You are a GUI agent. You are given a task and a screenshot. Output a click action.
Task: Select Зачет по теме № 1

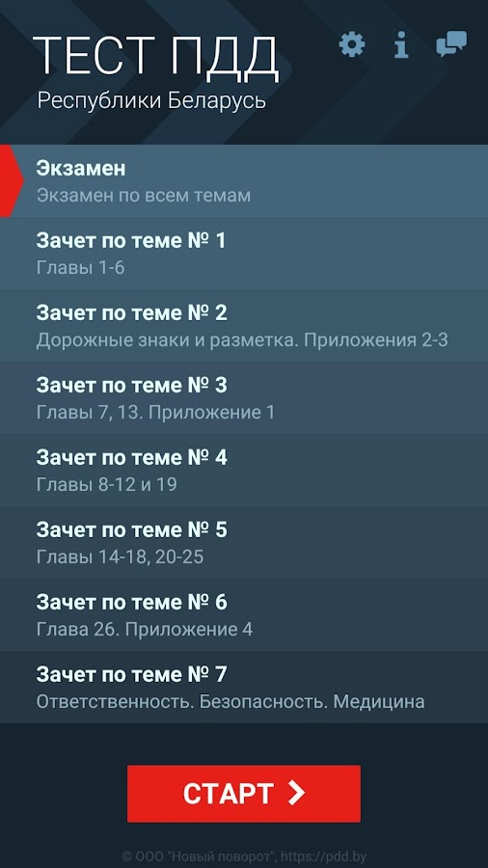coord(244,254)
